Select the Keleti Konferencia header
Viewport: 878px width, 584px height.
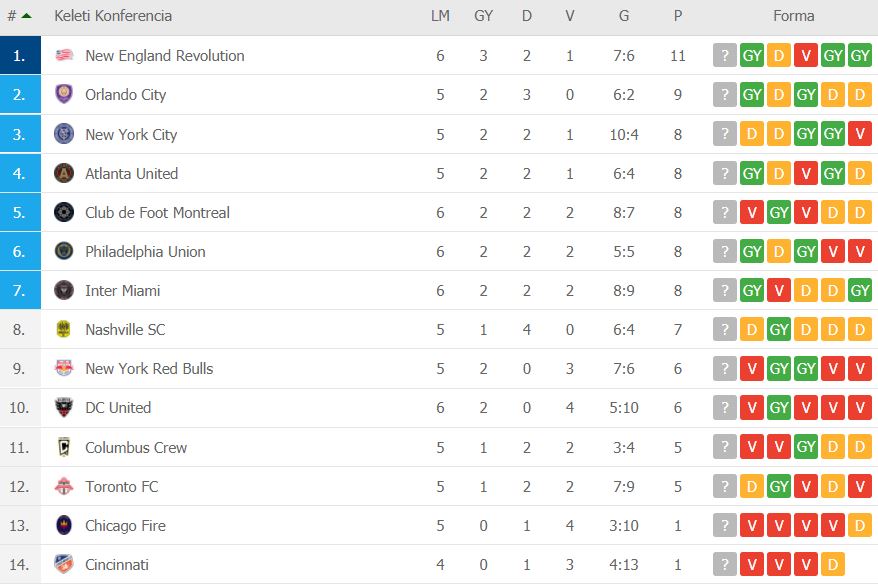[113, 16]
